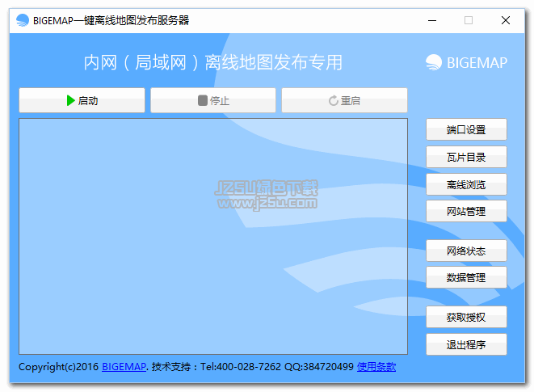Click the window title BIGEMAP一键离线地图发布服务器

[111, 20]
